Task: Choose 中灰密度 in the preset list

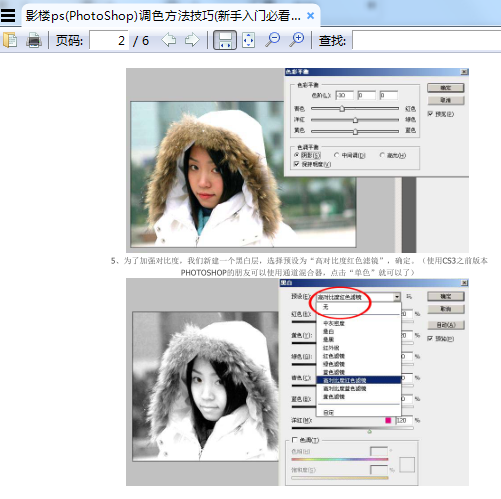Action: click(x=358, y=323)
